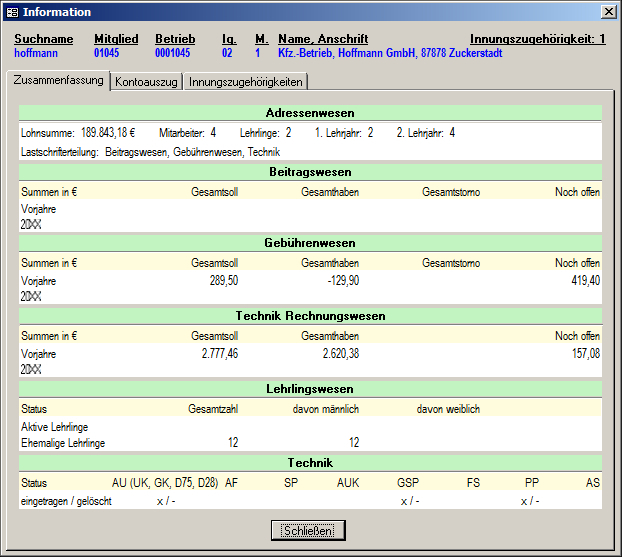This screenshot has height=557, width=622.
Task: Click the Adressenwesen section header
Action: (310, 113)
